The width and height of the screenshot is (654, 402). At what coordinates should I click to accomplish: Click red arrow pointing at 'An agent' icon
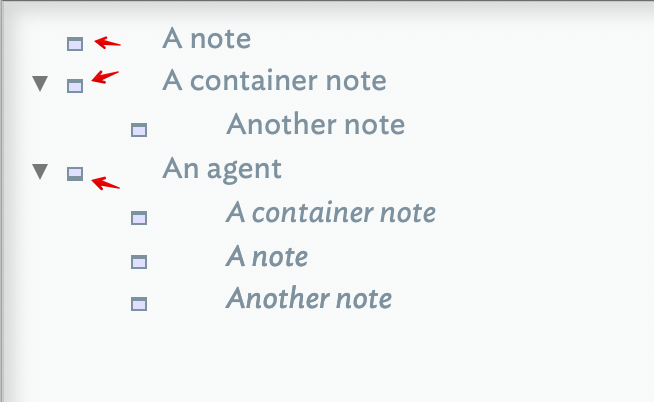[105, 182]
